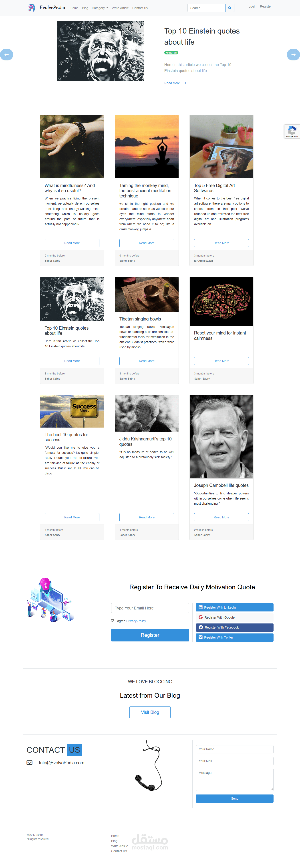Click the LinkedIn icon on register button
300x868 pixels.
[x=200, y=607]
